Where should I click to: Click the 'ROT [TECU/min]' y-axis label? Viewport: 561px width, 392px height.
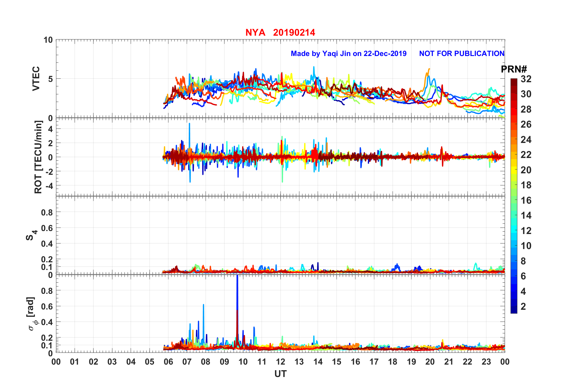tap(38, 157)
